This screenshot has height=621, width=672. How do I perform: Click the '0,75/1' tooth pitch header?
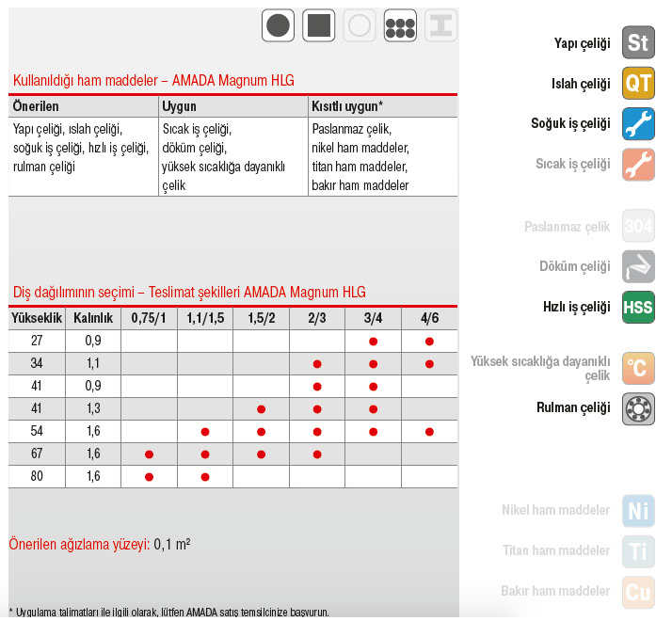(x=149, y=318)
